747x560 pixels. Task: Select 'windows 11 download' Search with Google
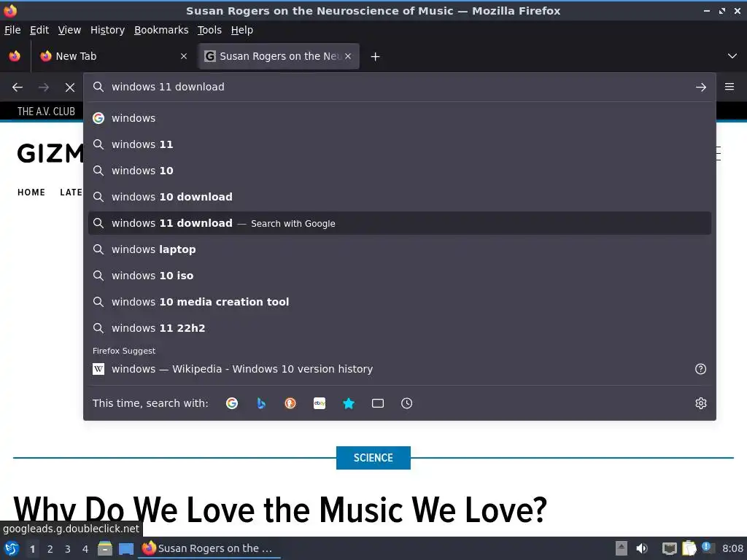point(400,223)
